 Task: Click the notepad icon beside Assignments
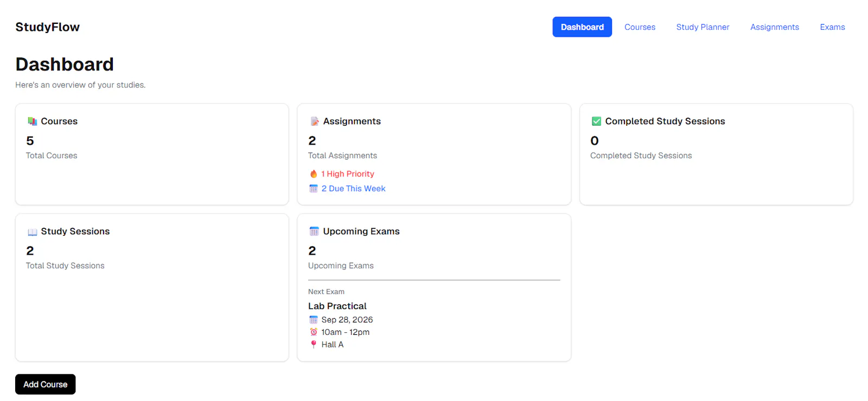coord(315,121)
